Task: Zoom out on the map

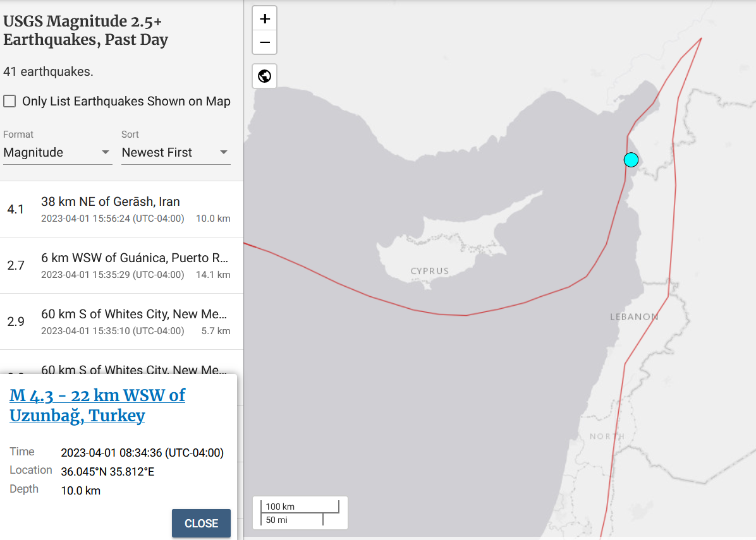Action: (264, 42)
